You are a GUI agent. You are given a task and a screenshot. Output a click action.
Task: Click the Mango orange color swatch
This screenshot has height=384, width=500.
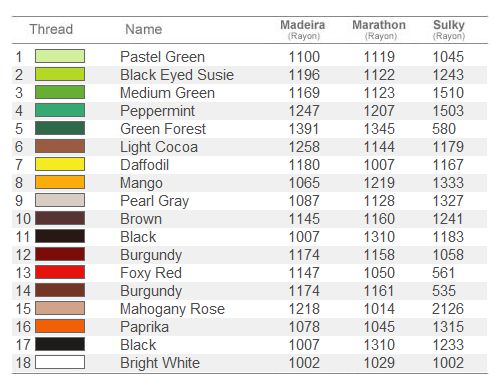click(x=60, y=182)
